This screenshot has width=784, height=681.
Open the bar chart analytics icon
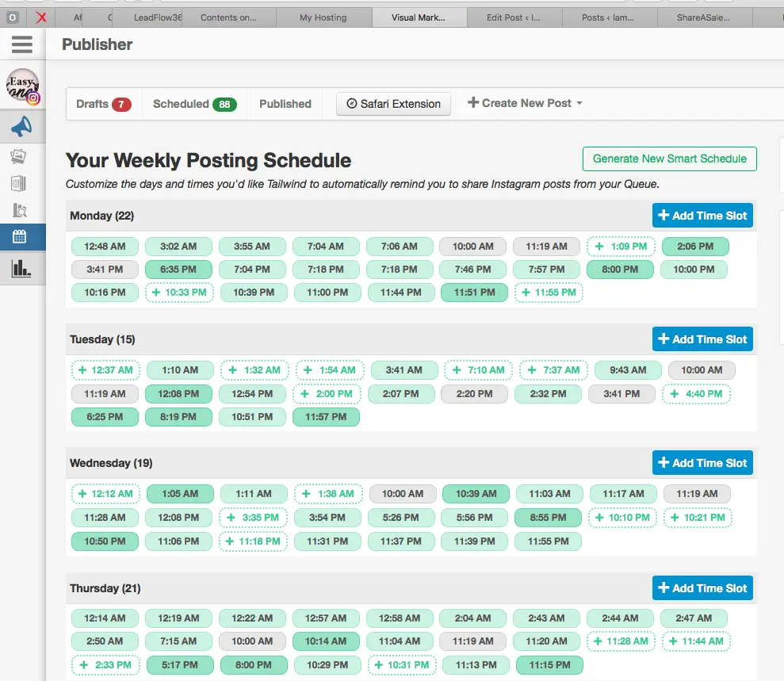click(21, 269)
